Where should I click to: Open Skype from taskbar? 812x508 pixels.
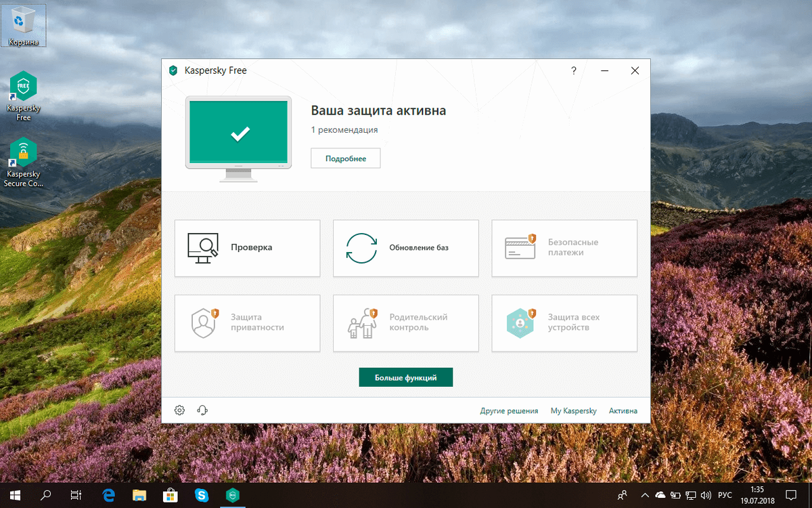[202, 495]
